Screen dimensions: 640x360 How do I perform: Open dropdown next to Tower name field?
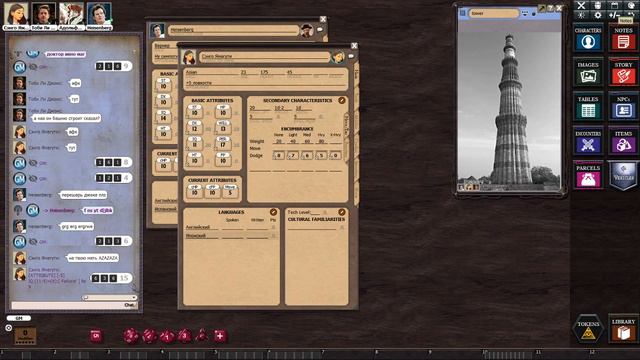[x=525, y=13]
